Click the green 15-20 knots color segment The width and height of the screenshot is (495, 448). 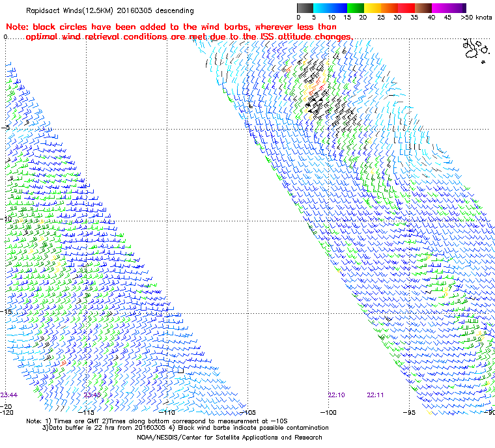pyautogui.click(x=356, y=8)
